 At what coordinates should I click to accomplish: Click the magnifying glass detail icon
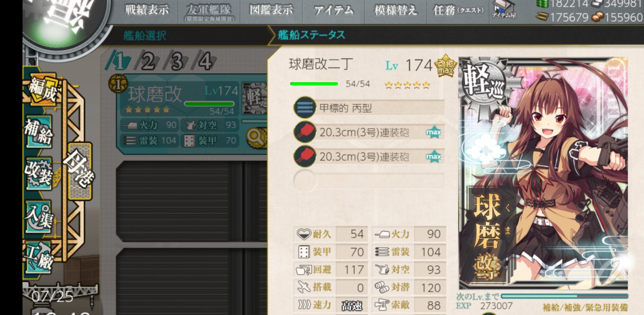pos(256,138)
